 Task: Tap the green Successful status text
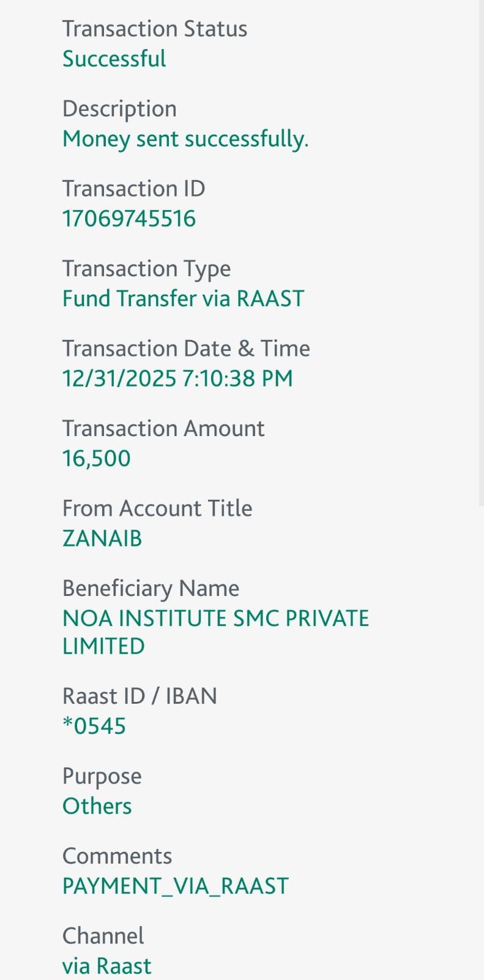[114, 59]
